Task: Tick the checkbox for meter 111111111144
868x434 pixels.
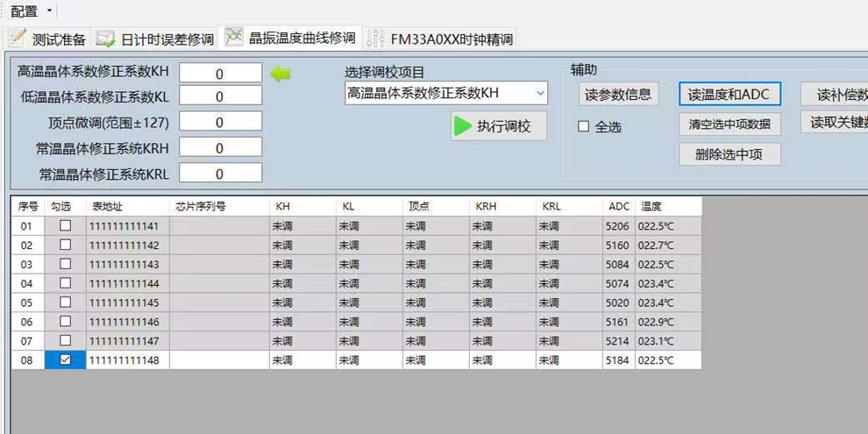Action: [x=66, y=283]
